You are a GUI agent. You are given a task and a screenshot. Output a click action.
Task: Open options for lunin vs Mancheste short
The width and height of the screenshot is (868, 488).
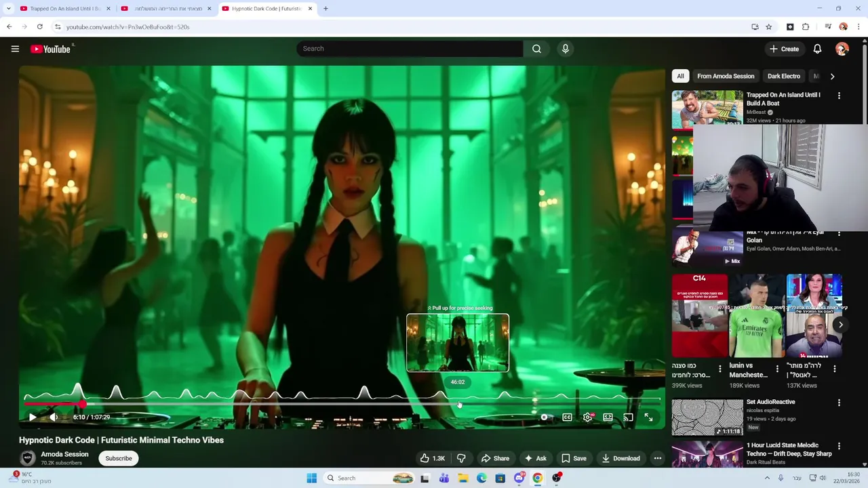click(777, 369)
